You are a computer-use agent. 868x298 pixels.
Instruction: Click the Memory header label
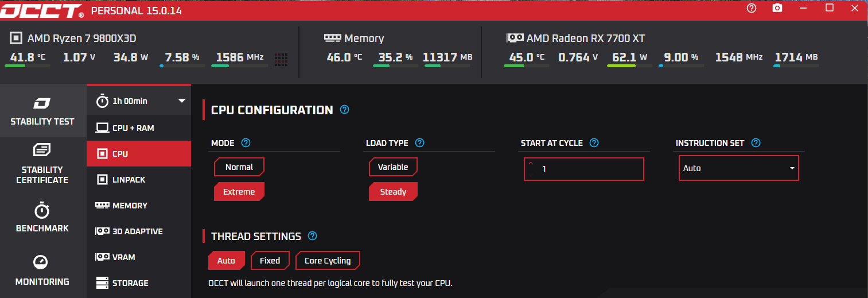click(x=364, y=38)
